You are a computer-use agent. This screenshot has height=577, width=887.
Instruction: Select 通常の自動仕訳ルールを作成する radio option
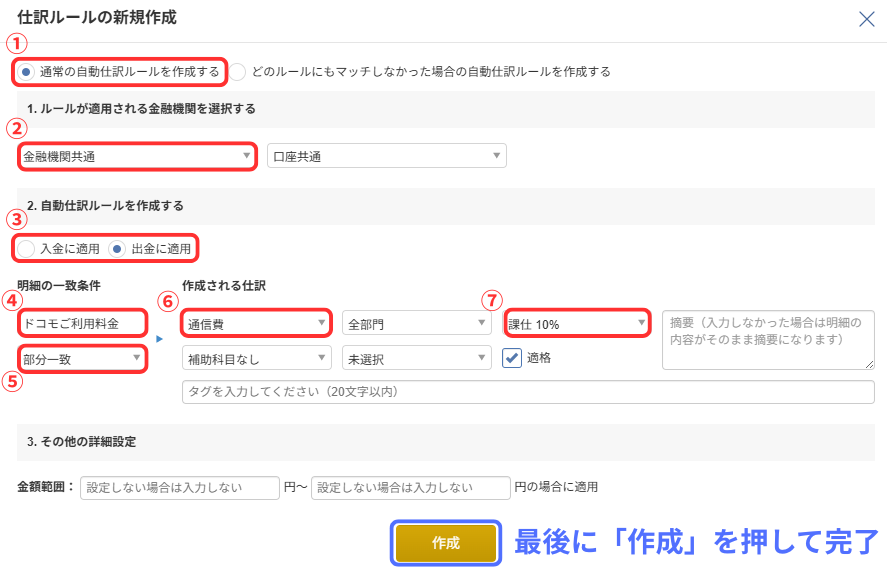pyautogui.click(x=27, y=72)
